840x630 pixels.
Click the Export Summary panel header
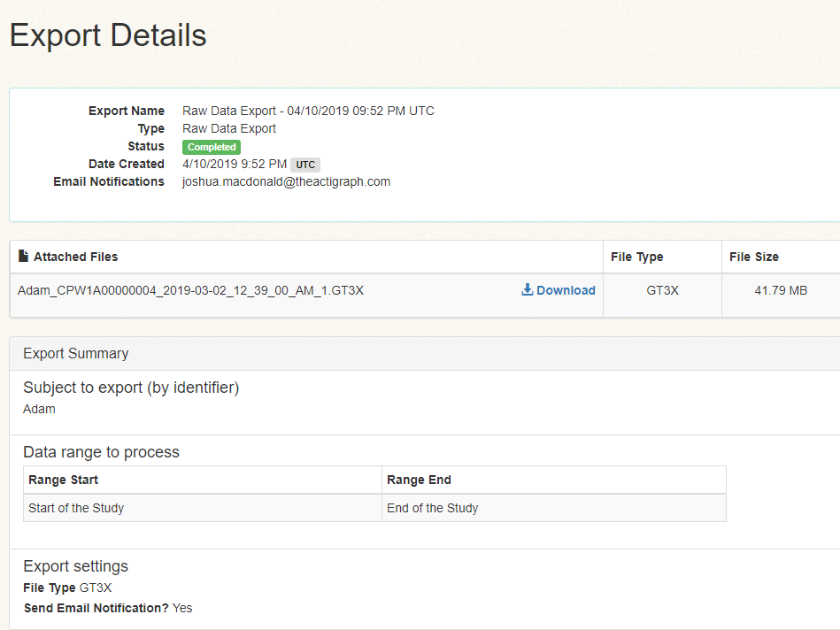point(76,353)
